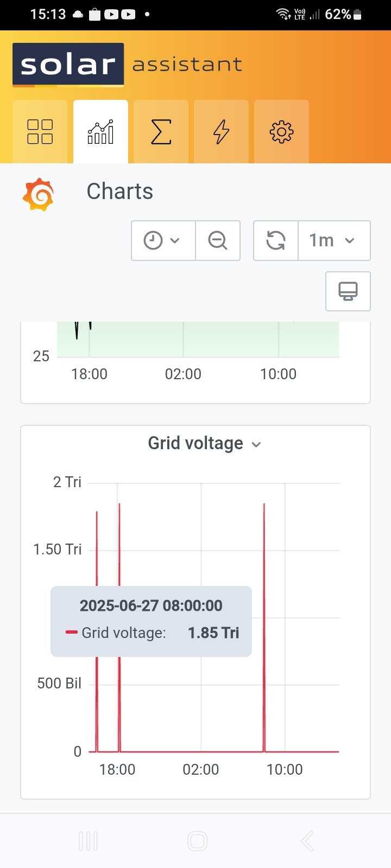
Task: Open the dashboard grid tab
Action: click(40, 131)
